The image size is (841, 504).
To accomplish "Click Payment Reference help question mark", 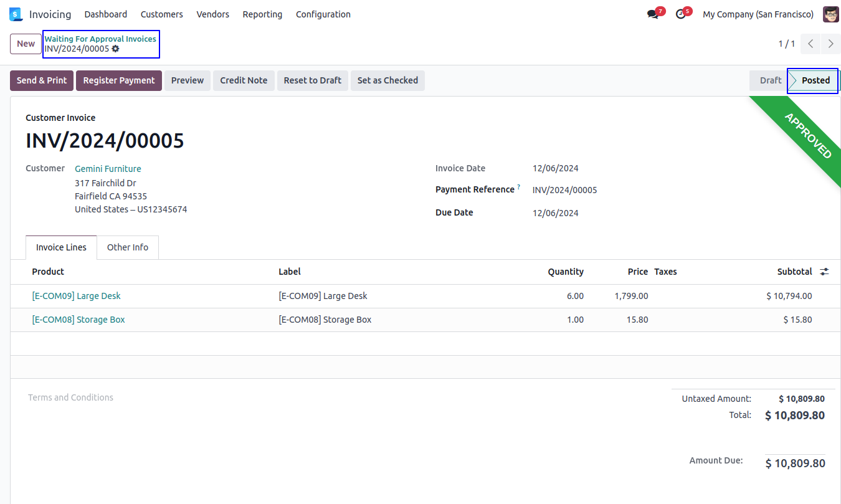I will click(518, 187).
